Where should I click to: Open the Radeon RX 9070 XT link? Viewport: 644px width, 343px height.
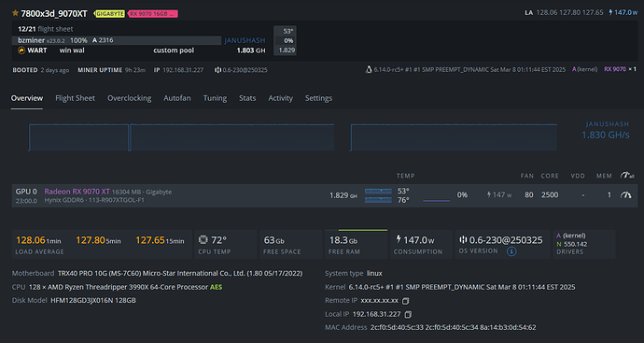click(77, 192)
